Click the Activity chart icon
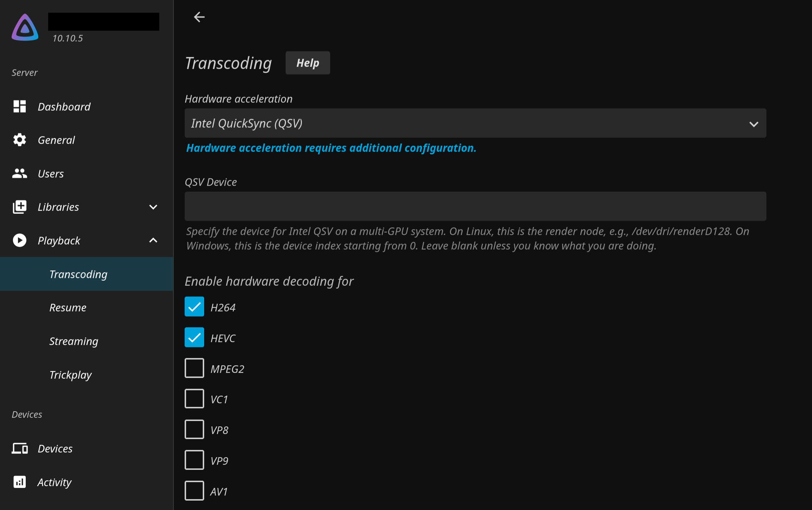 20,482
